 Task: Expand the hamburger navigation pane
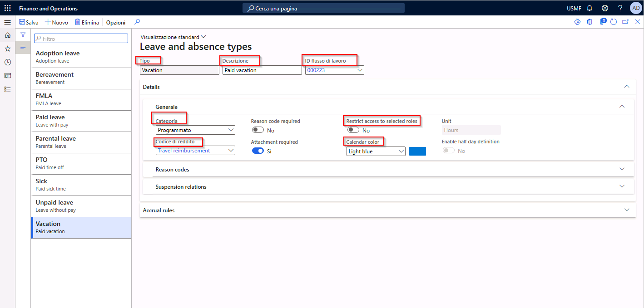pos(7,22)
